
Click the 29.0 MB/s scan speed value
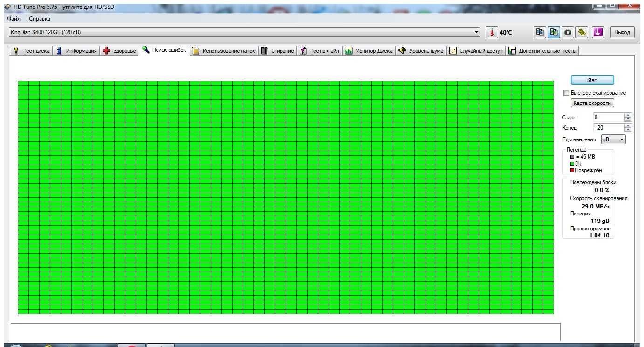coord(595,206)
